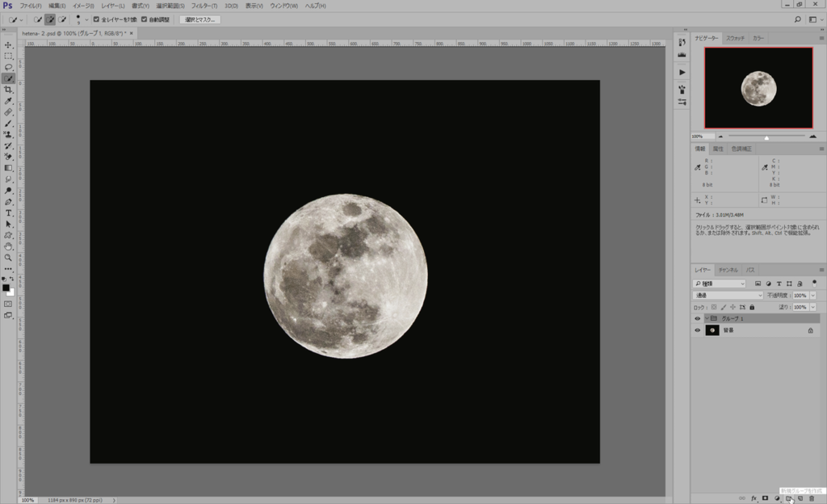Filter layers by pixel layers icon

pos(758,283)
